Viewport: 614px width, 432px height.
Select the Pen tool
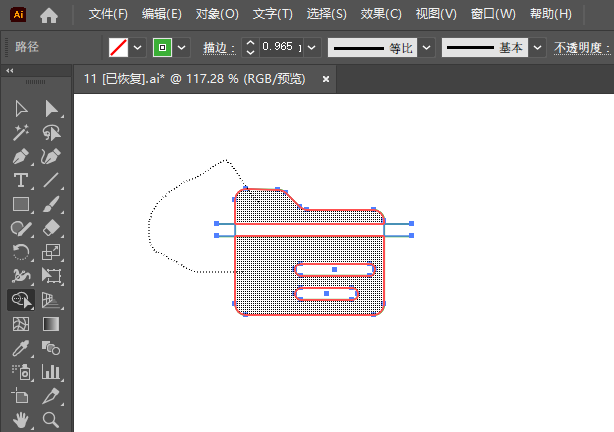21,157
